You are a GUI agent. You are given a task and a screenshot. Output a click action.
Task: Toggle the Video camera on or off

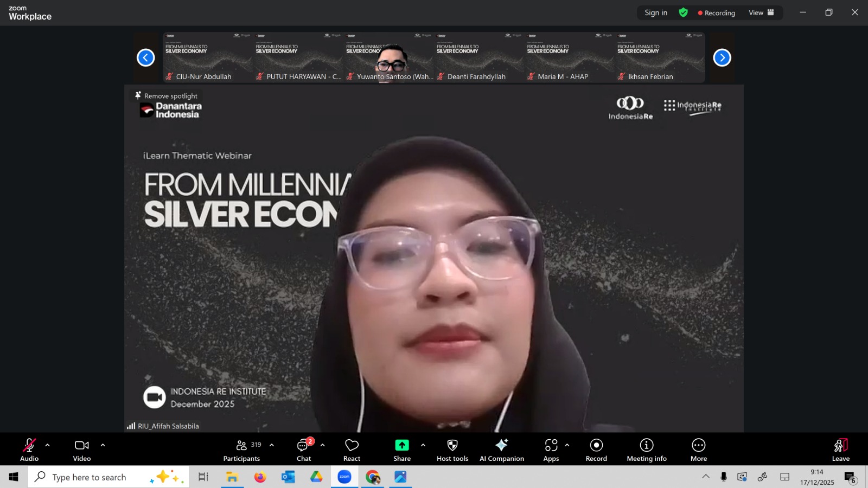click(x=82, y=450)
